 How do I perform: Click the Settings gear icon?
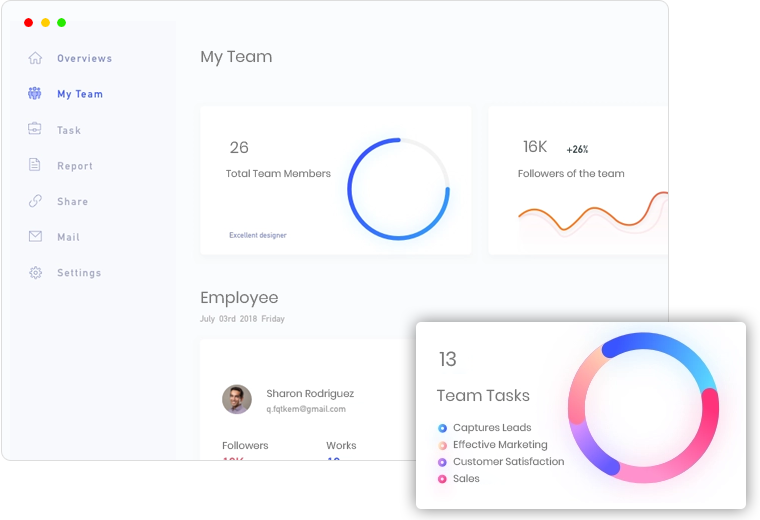point(35,272)
